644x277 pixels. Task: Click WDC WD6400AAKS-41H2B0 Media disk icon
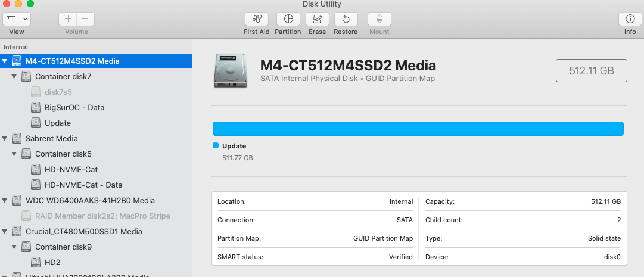coord(17,201)
